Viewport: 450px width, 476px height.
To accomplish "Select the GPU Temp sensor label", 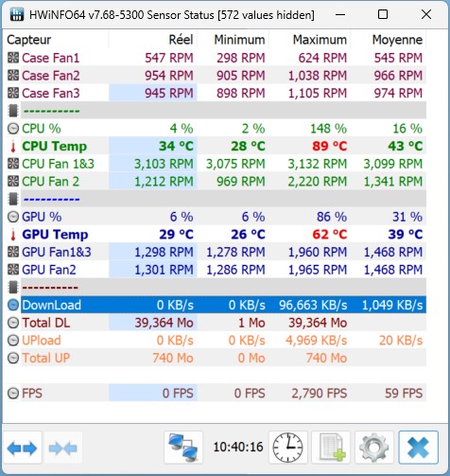I will [x=55, y=235].
